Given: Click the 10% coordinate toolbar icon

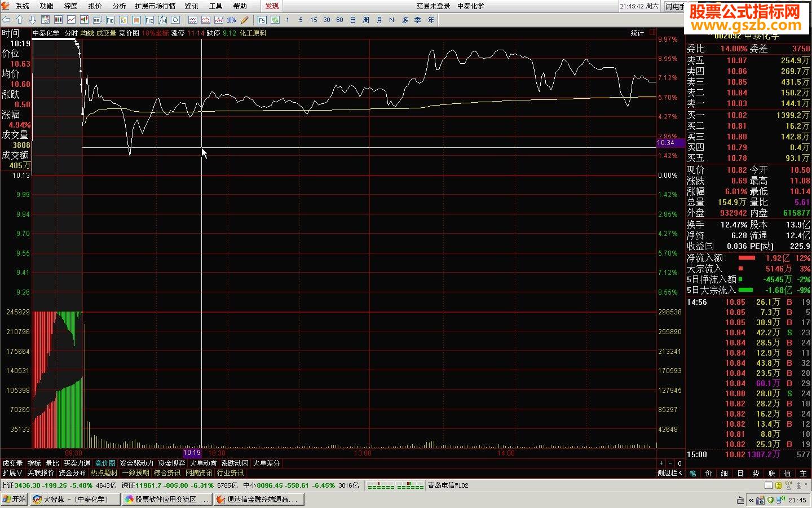Looking at the screenshot, I should (x=231, y=20).
